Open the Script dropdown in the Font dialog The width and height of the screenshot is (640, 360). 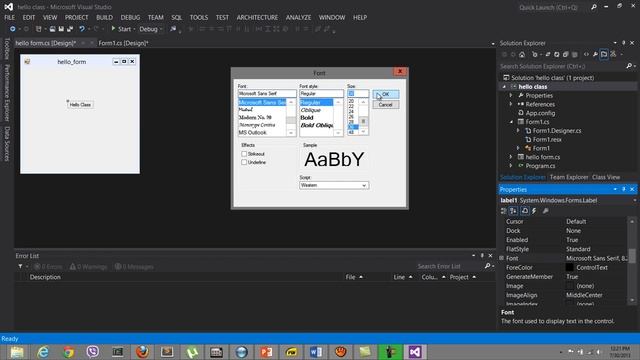(x=364, y=185)
